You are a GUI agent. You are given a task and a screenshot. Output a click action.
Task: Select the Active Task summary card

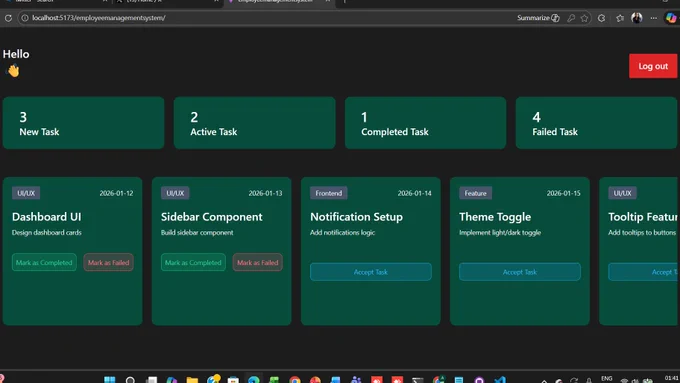click(x=255, y=123)
